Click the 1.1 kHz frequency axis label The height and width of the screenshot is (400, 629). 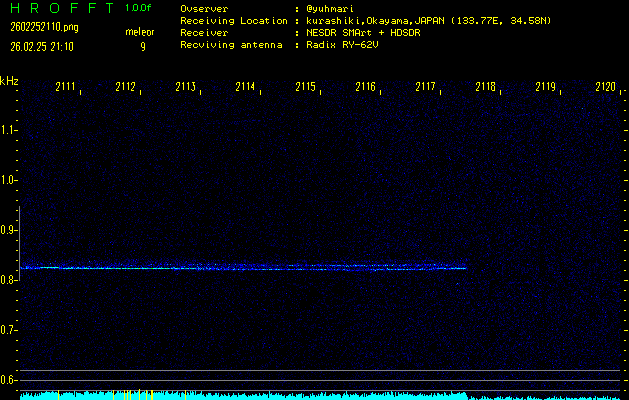point(9,130)
